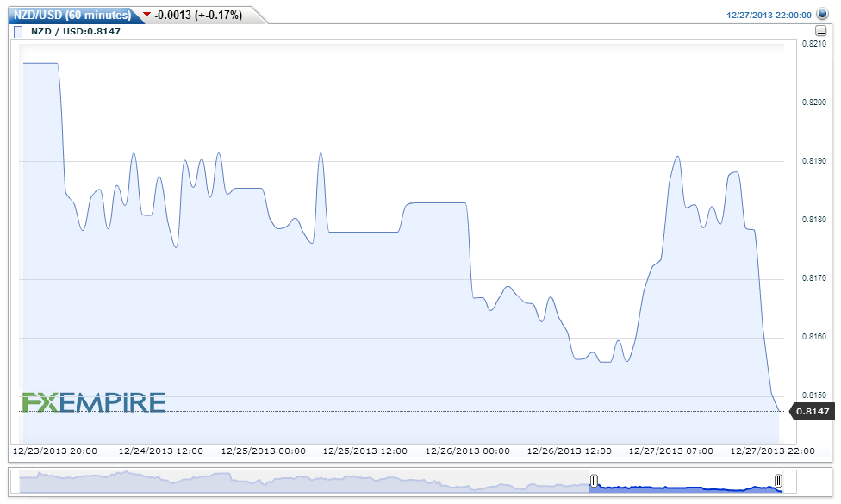Image resolution: width=841 pixels, height=504 pixels.
Task: Click the 0.8150 price axis label
Action: pyautogui.click(x=814, y=395)
